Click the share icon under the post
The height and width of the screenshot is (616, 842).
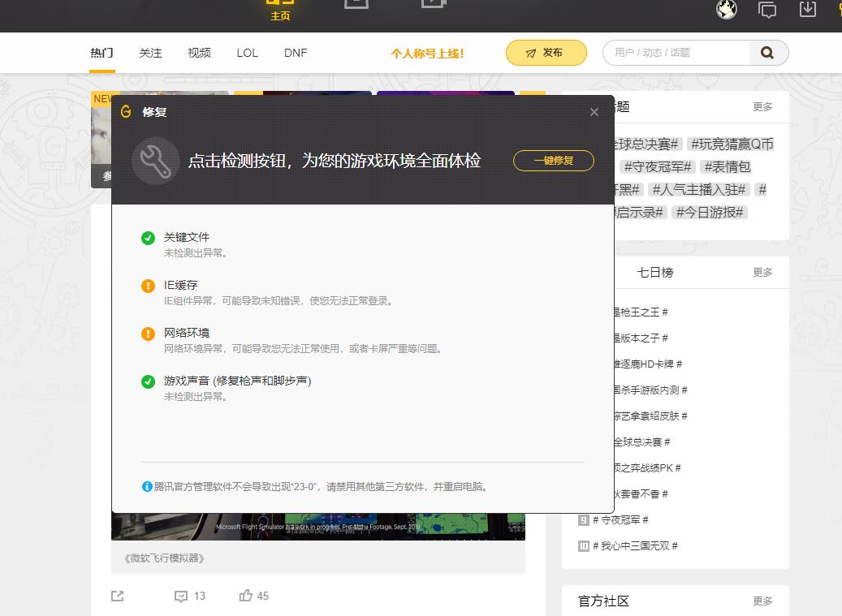pos(117,596)
